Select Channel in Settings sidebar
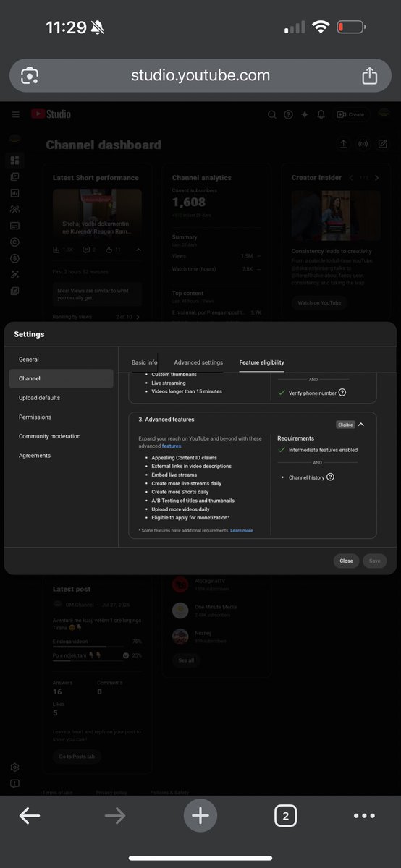Image resolution: width=401 pixels, height=868 pixels. (x=61, y=378)
